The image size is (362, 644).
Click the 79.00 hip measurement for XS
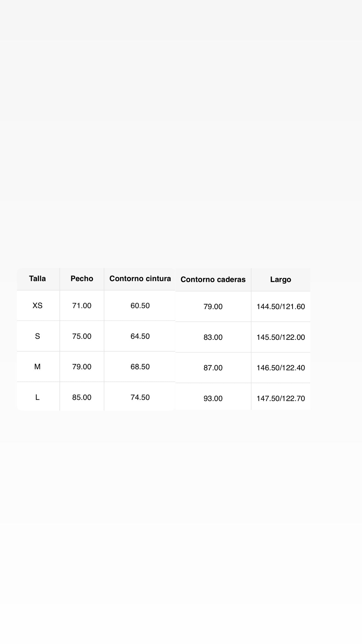pyautogui.click(x=213, y=307)
